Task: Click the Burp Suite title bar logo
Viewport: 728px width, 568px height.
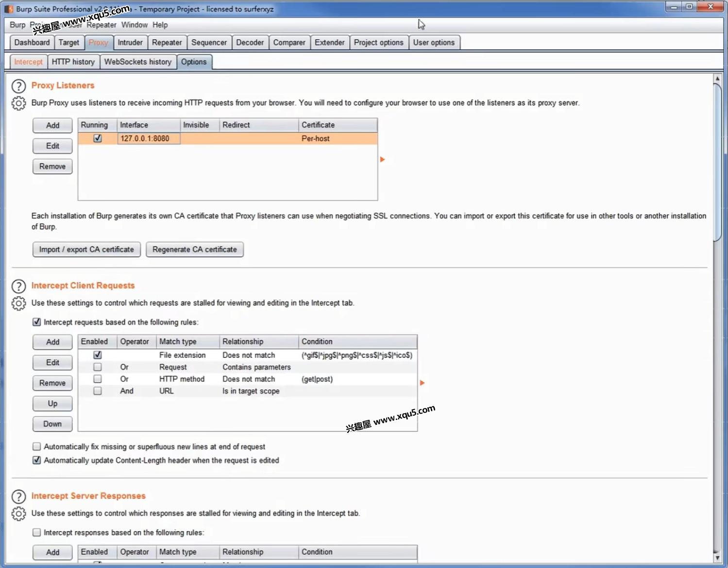Action: click(9, 9)
